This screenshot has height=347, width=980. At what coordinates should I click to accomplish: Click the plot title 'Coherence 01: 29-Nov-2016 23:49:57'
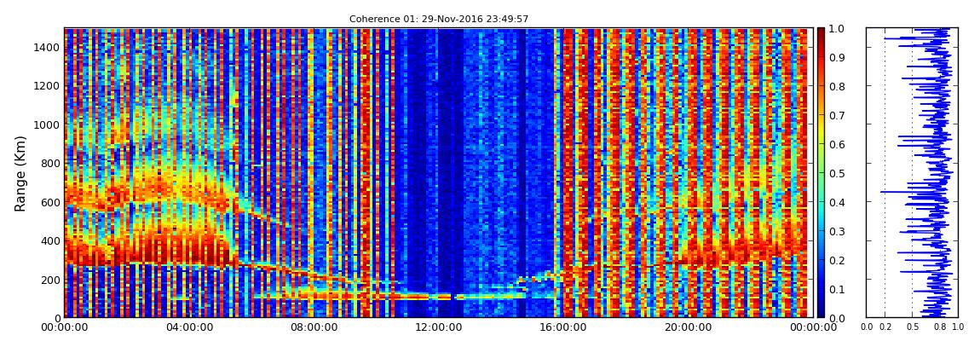pyautogui.click(x=439, y=19)
